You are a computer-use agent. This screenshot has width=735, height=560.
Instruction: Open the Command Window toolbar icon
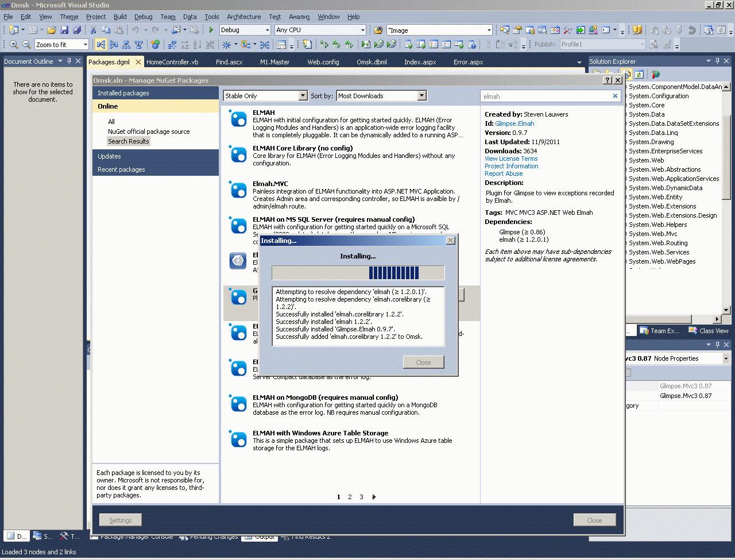606,30
